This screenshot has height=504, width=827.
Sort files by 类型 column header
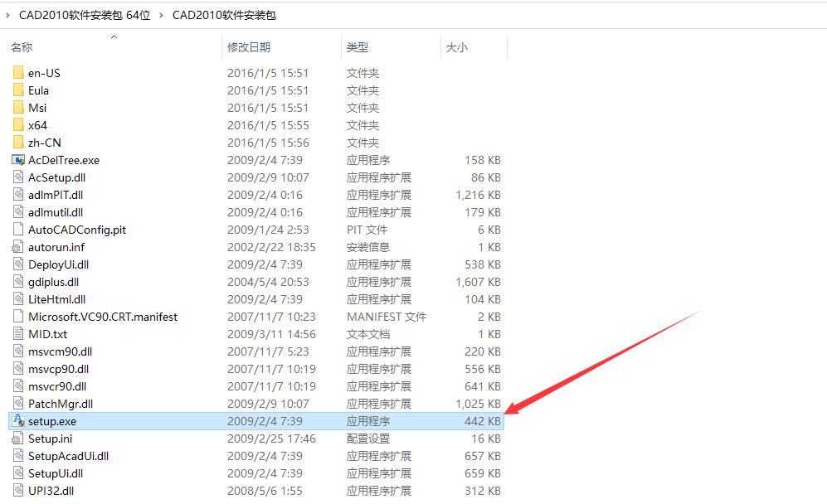tap(358, 47)
